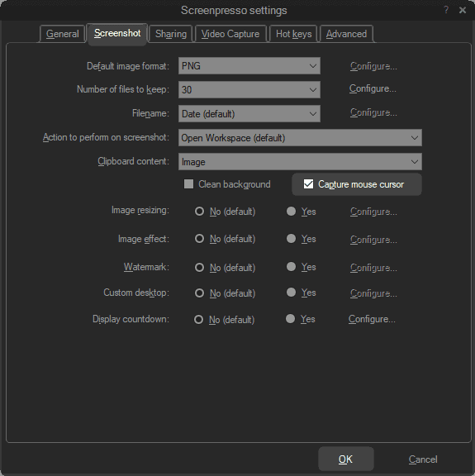Viewport: 475px width, 476px height.
Task: Select Yes for Watermark
Action: 291,267
